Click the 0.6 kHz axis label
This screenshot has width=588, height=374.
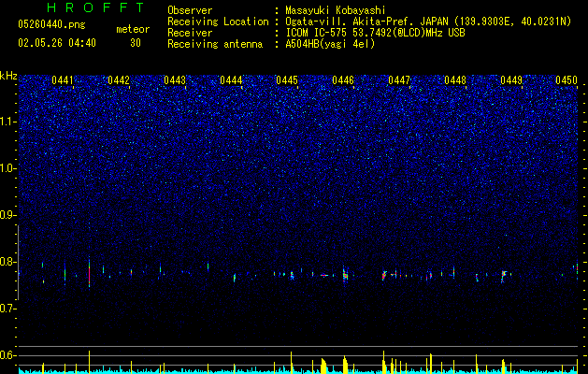coord(7,355)
